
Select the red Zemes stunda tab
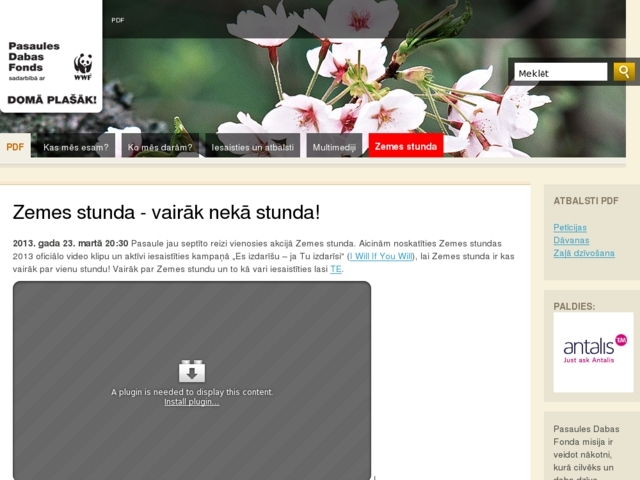(x=406, y=146)
